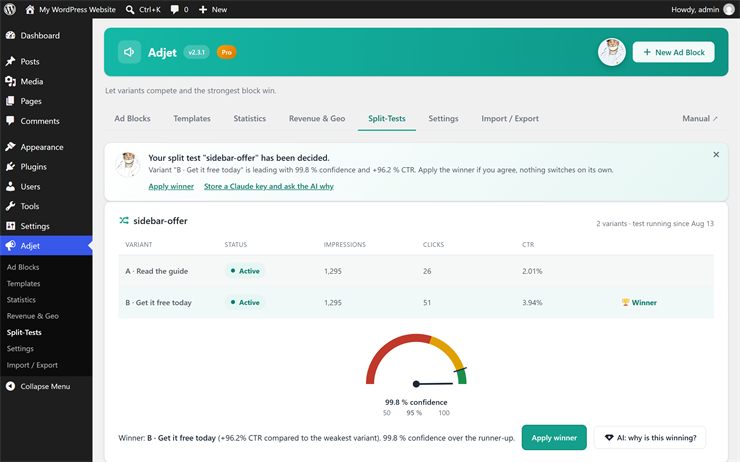Select the Split-Tests tab
740x462 pixels.
click(x=387, y=118)
